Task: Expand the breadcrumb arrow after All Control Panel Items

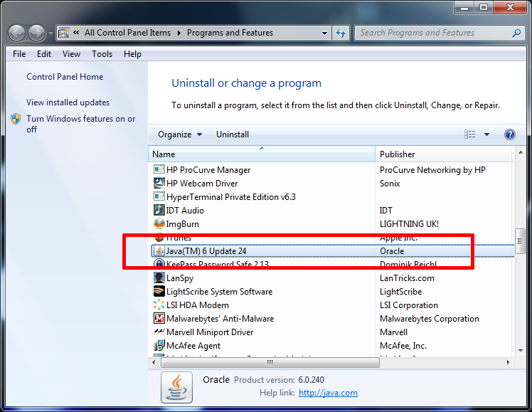Action: coord(179,33)
